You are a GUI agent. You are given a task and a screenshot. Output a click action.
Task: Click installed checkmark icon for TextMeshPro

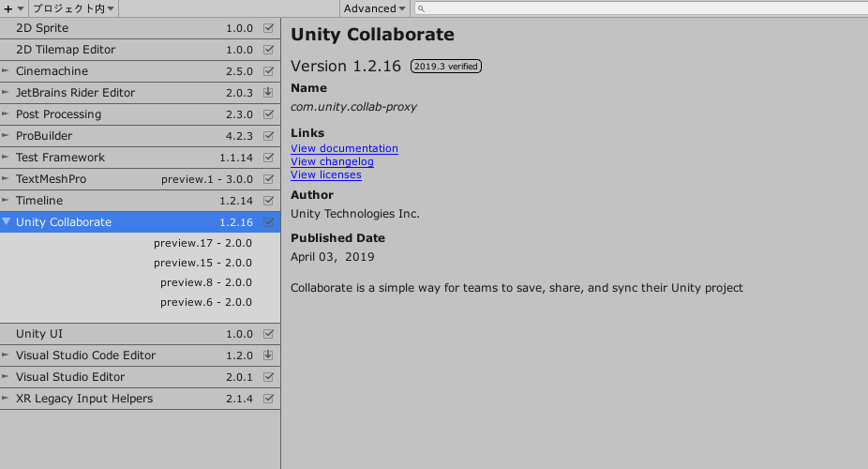point(268,179)
